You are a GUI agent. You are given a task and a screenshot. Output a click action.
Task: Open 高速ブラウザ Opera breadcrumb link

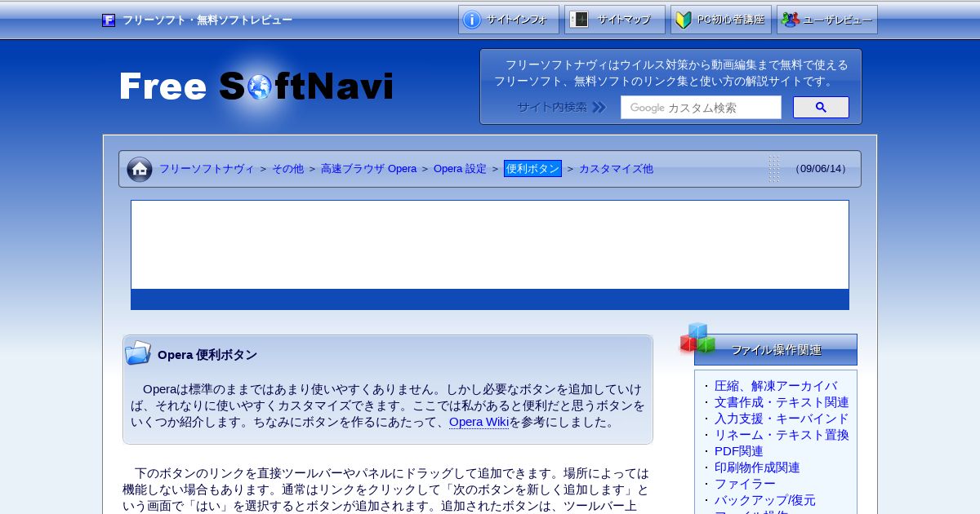[x=368, y=169]
